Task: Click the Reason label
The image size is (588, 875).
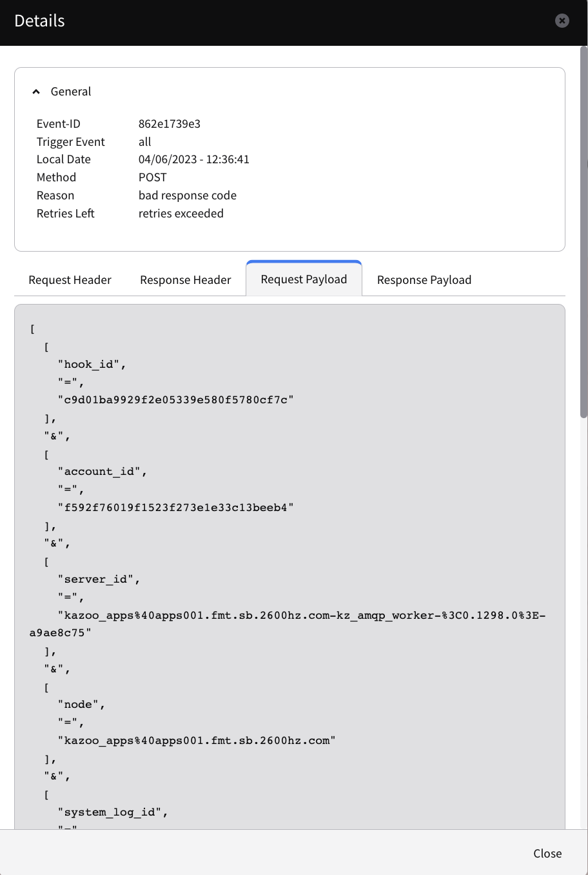Action: (x=55, y=196)
